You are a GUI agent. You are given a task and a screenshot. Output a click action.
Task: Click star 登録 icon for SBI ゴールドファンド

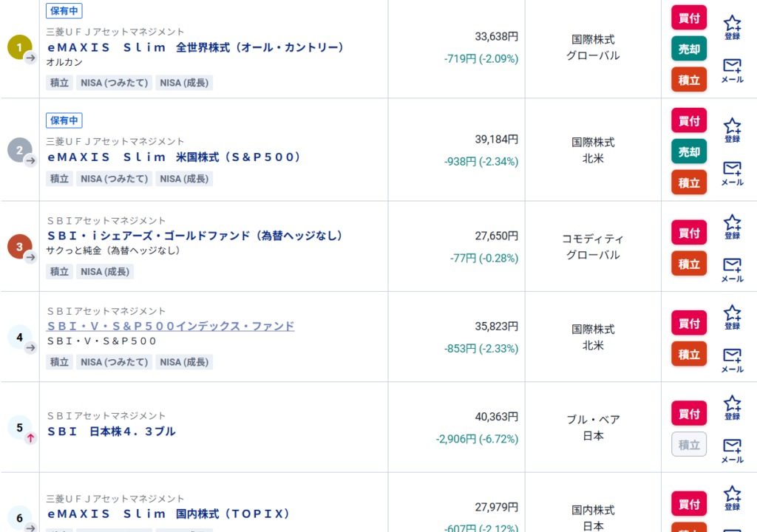732,227
